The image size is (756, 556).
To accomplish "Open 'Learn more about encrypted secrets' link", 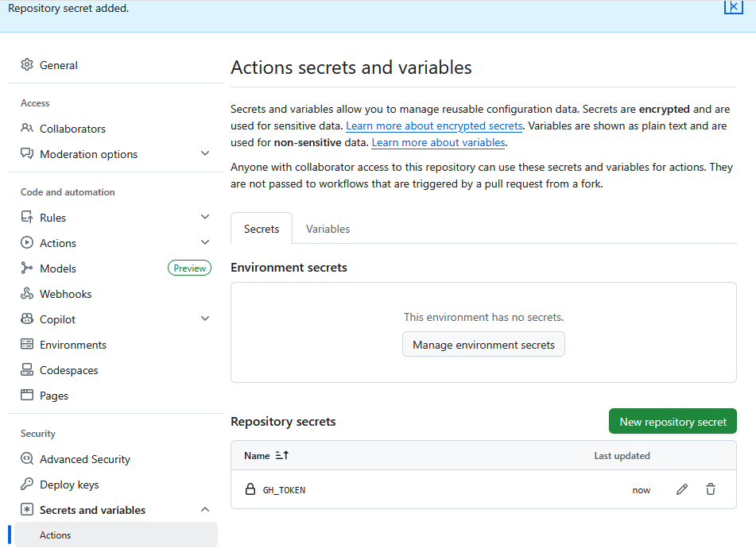I will (434, 126).
